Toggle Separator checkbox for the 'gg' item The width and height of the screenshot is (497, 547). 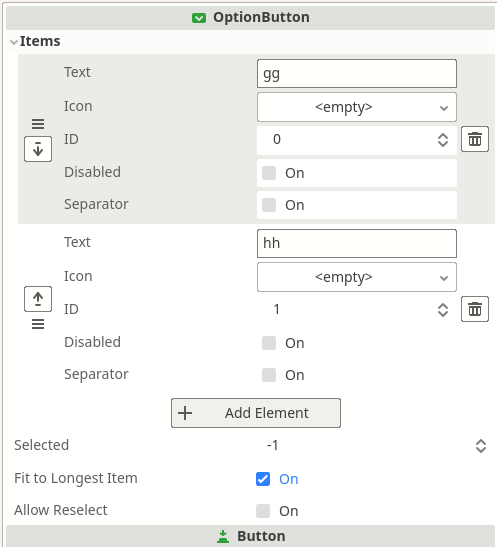coord(269,205)
